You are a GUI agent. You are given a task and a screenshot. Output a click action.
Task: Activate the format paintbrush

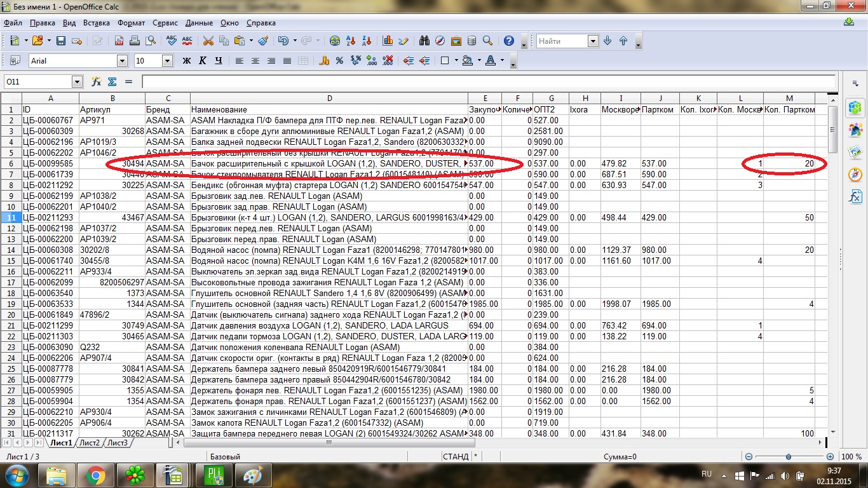[x=263, y=41]
